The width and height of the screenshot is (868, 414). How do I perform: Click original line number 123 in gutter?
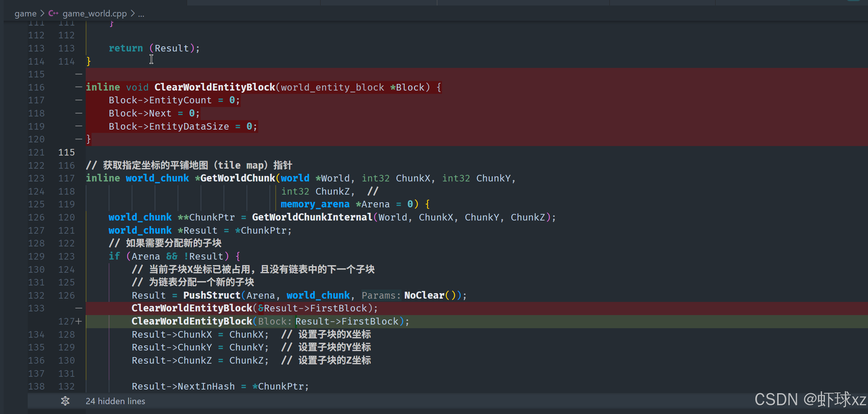click(x=36, y=178)
